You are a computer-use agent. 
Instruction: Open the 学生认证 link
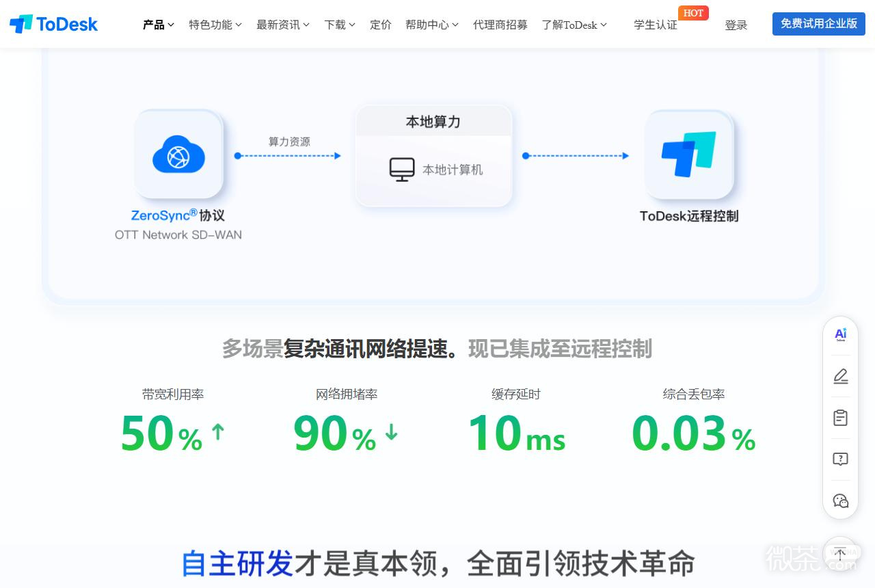656,25
